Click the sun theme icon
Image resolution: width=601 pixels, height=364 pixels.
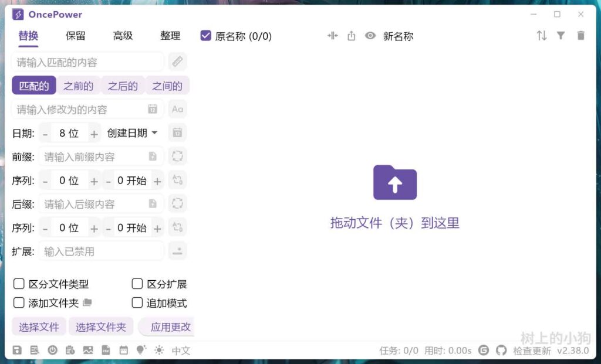click(x=159, y=351)
